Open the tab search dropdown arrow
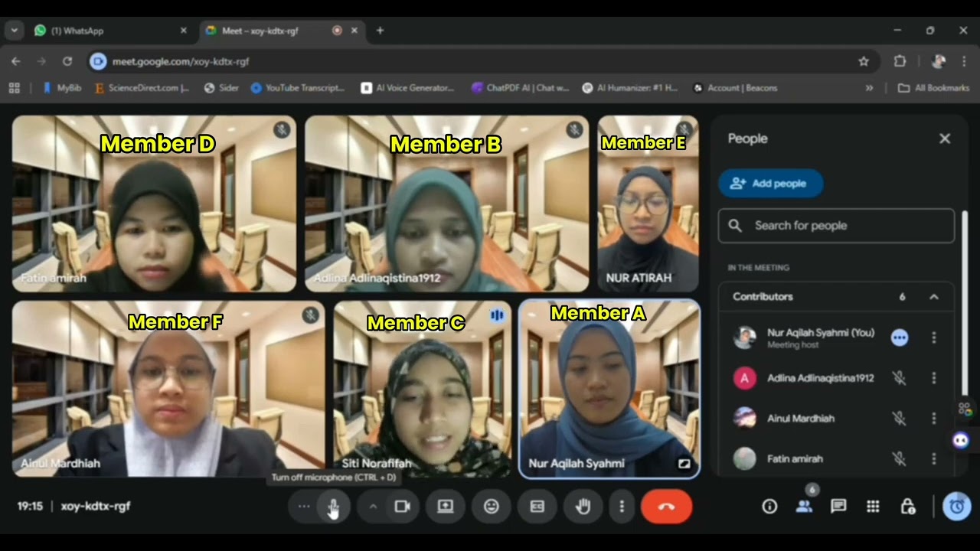980x551 pixels. [x=14, y=31]
